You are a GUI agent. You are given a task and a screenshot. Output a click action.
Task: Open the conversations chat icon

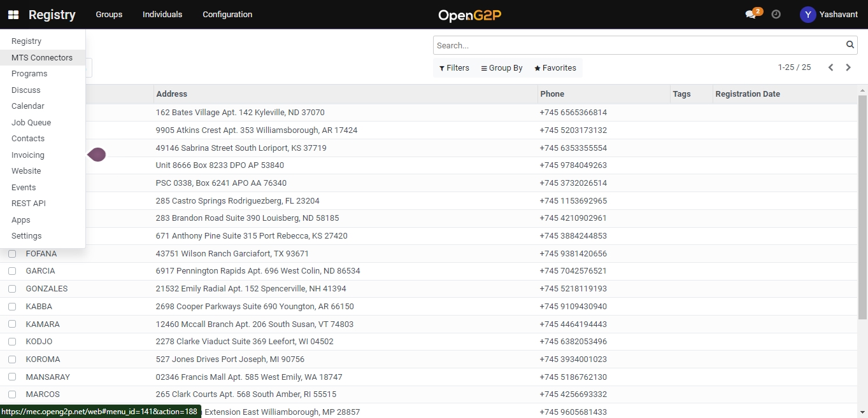pos(750,15)
